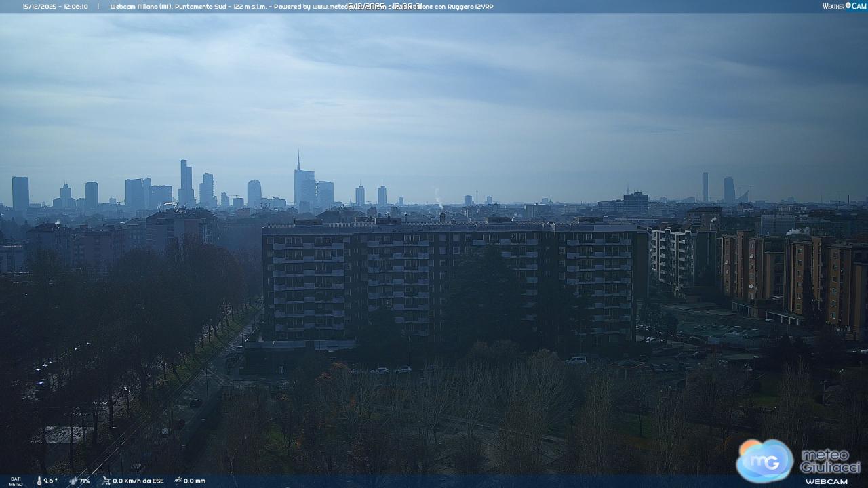
Task: Select the Dati Meteo label
Action: tap(16, 481)
